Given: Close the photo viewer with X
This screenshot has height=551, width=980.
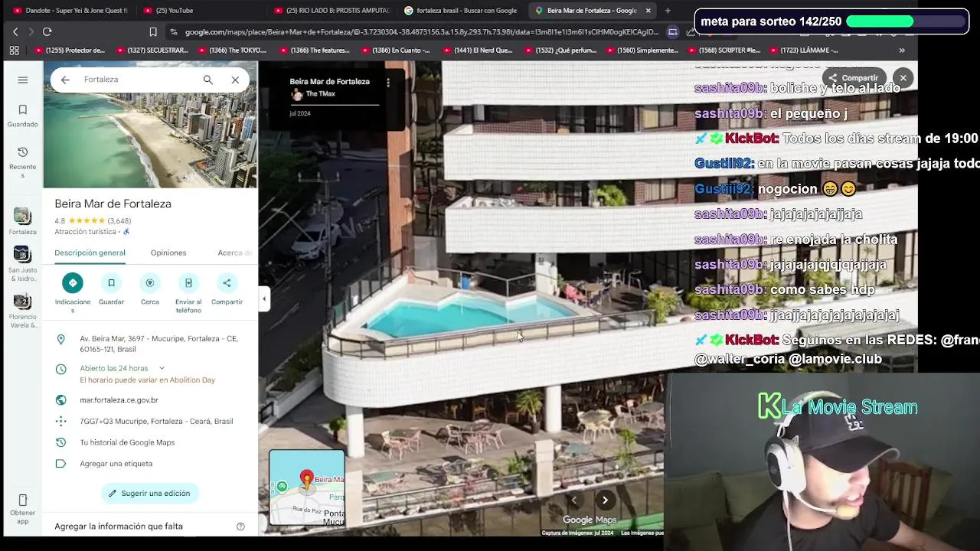Looking at the screenshot, I should [903, 78].
